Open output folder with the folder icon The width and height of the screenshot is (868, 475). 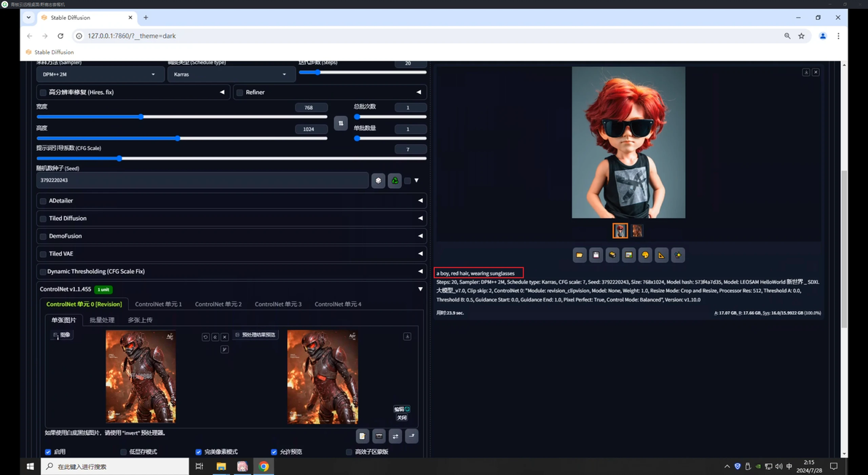(580, 255)
